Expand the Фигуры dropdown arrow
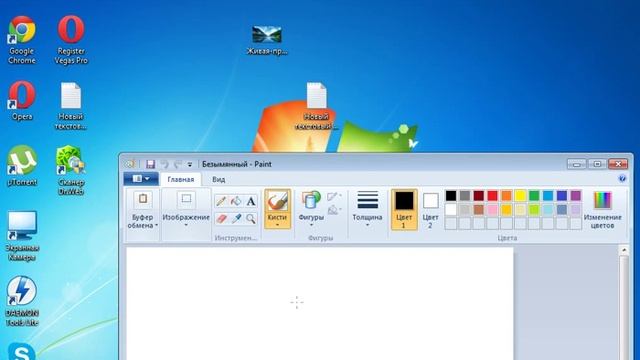640x360 pixels. [x=311, y=225]
